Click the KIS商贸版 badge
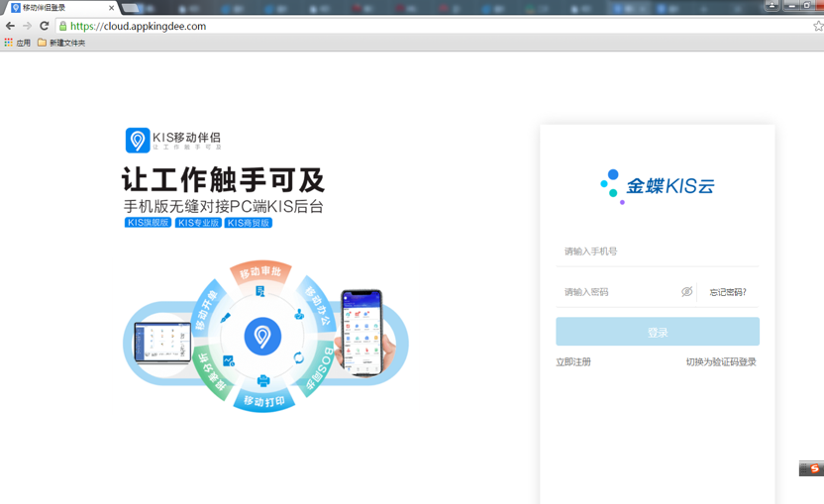The width and height of the screenshot is (824, 504). point(248,223)
